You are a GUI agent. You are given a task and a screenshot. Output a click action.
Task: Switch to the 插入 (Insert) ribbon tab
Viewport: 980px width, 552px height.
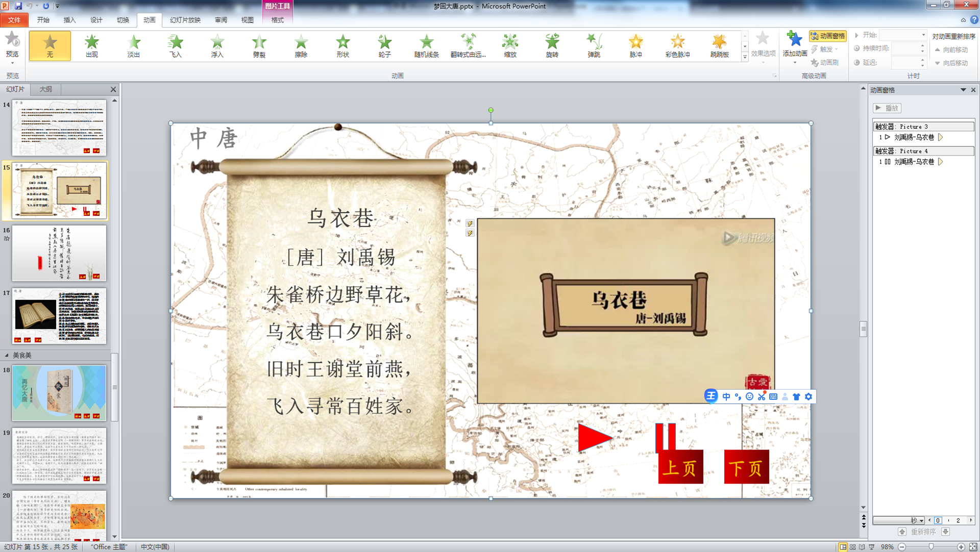69,20
